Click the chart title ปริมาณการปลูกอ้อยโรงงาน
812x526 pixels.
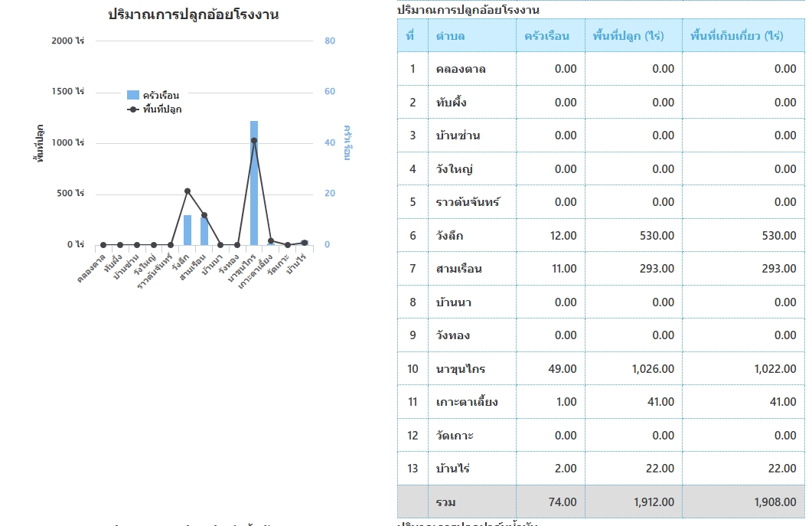(193, 15)
